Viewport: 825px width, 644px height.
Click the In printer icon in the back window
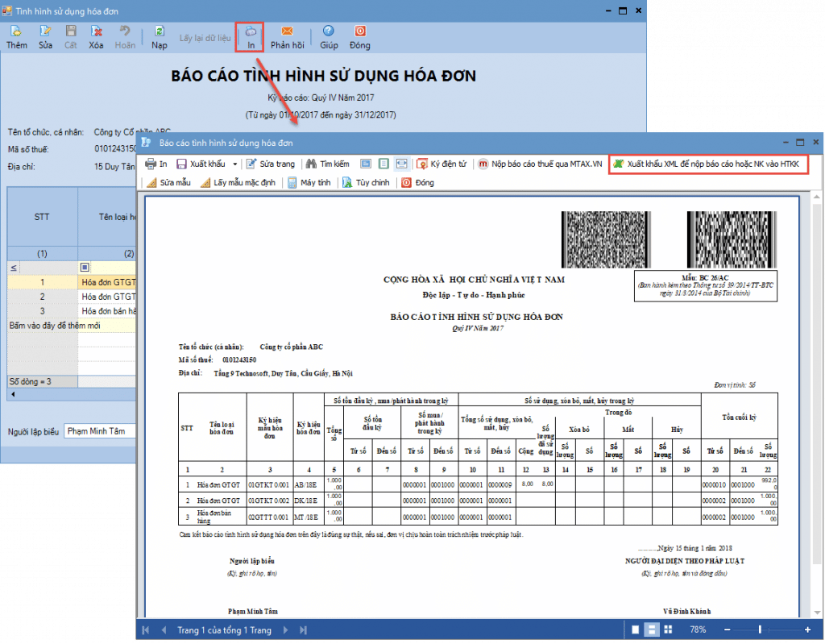click(251, 31)
